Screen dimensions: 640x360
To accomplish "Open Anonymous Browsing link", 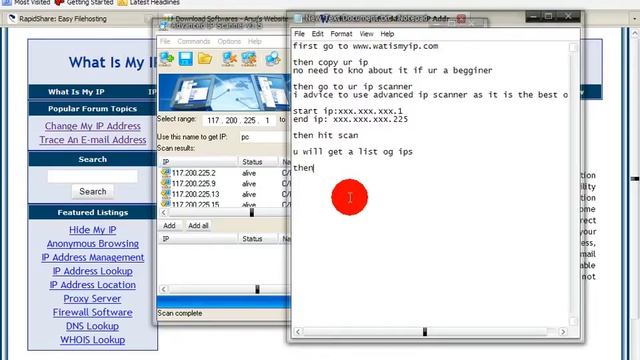I will pos(93,244).
